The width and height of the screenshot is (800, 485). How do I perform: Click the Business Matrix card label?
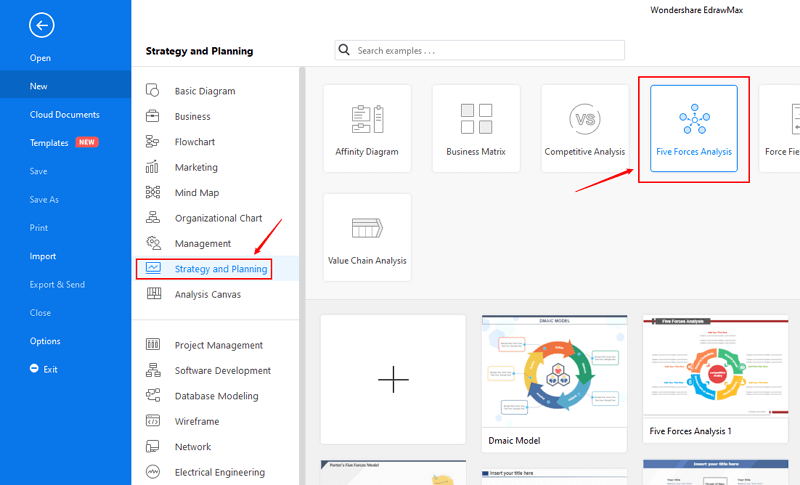point(476,151)
